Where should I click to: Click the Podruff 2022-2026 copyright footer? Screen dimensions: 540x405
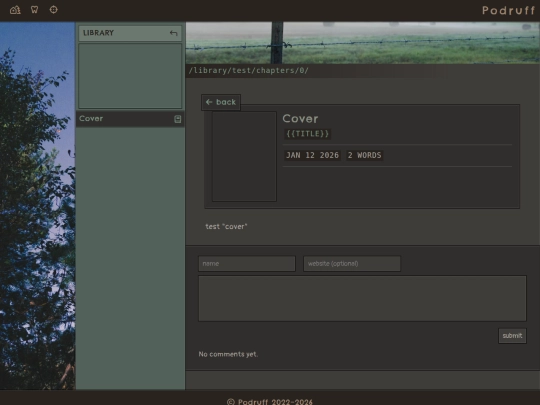pos(270,402)
